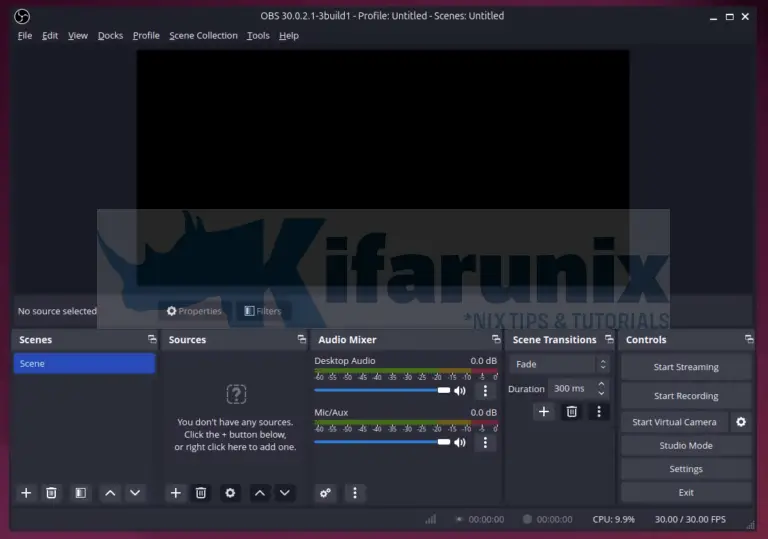Screen dimensions: 768x539
Task: Move source down in Sources dock
Action: tap(285, 493)
